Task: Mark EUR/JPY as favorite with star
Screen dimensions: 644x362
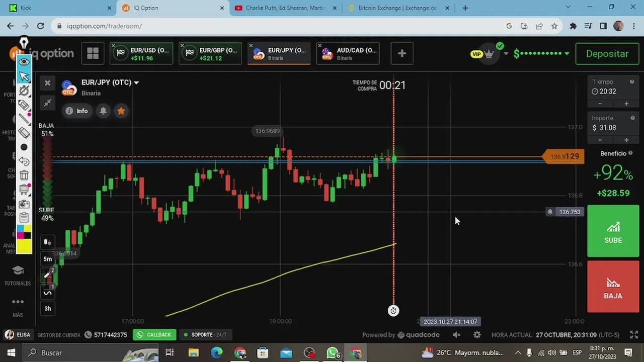Action: click(121, 111)
